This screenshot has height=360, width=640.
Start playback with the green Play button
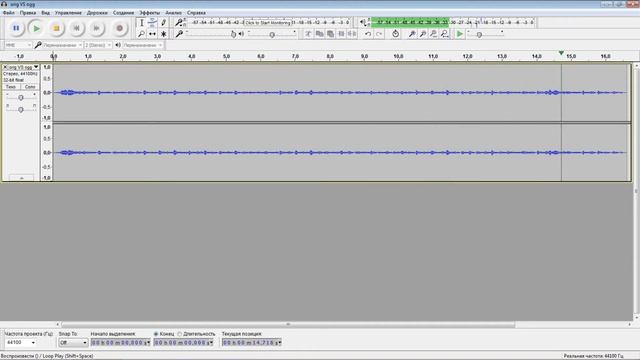click(36, 28)
